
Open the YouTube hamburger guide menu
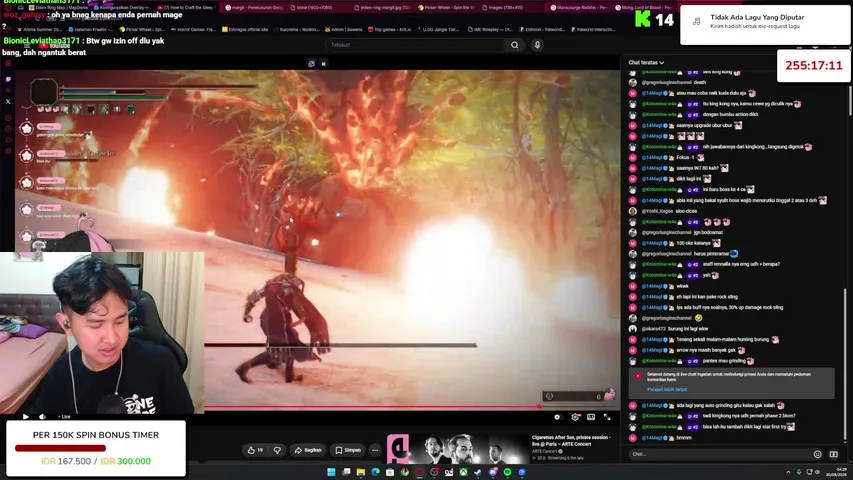pos(27,46)
